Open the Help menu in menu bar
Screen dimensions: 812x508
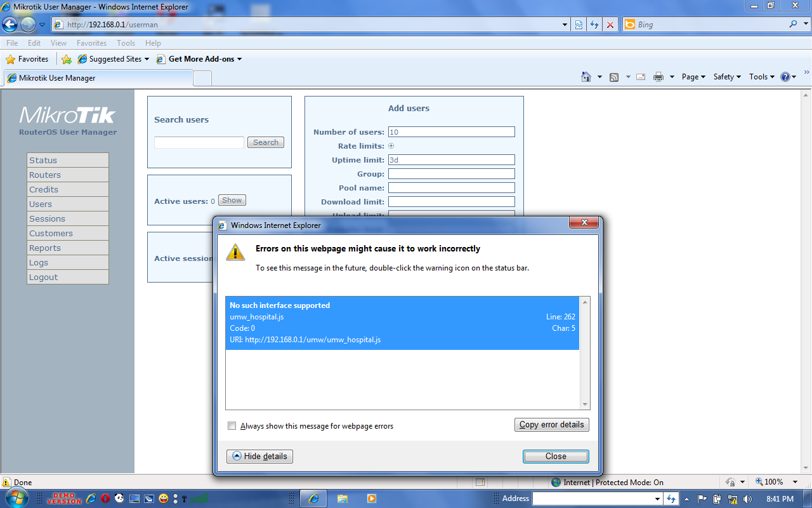(x=153, y=43)
